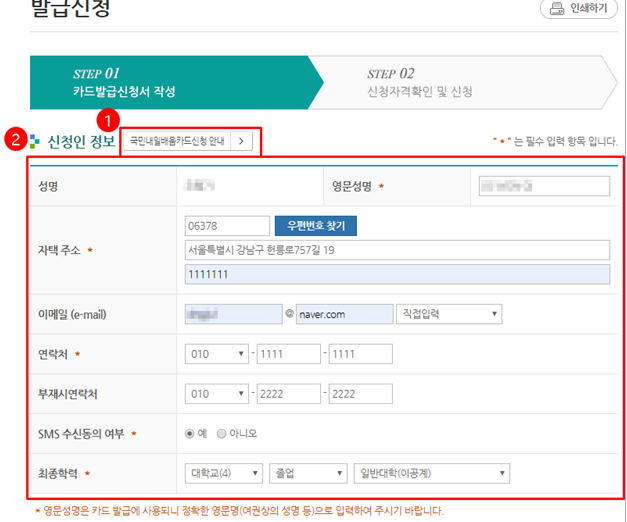Click the detailed address field 1111111
This screenshot has height=522, width=627.
pos(397,274)
